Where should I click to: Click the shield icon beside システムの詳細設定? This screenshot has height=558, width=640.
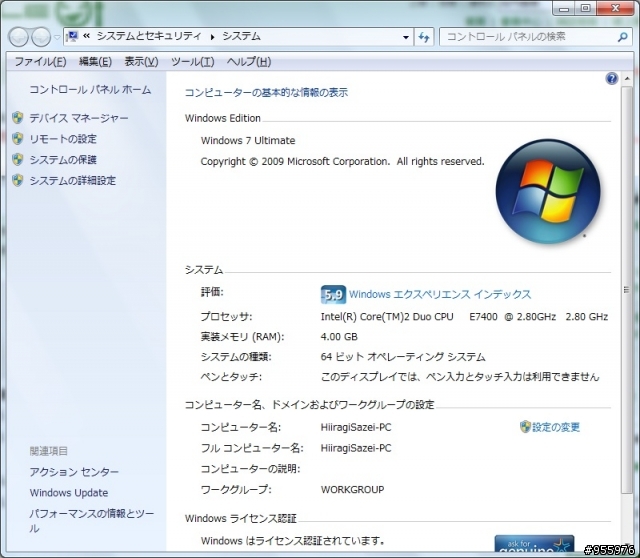18,180
